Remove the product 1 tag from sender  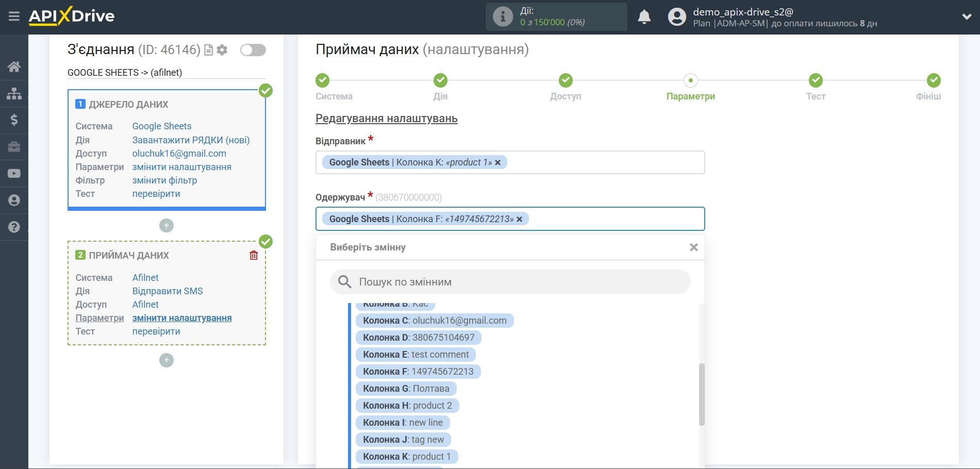tap(498, 163)
